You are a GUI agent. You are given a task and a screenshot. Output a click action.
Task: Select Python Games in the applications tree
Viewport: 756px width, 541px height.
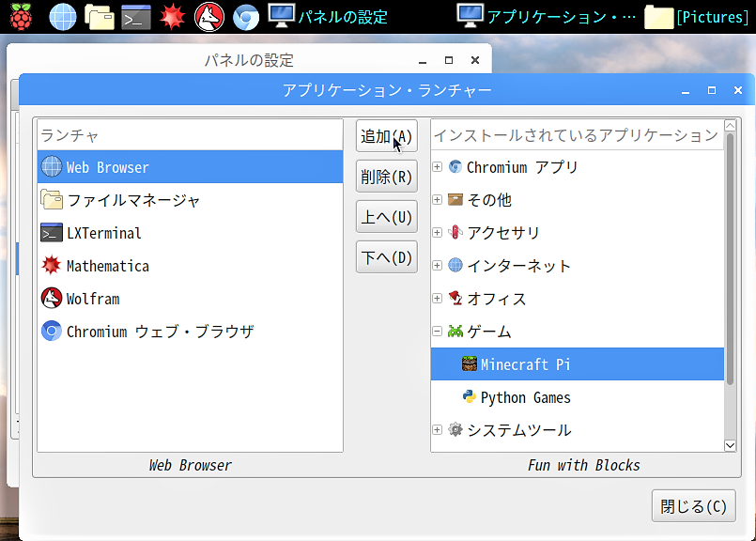(578, 396)
